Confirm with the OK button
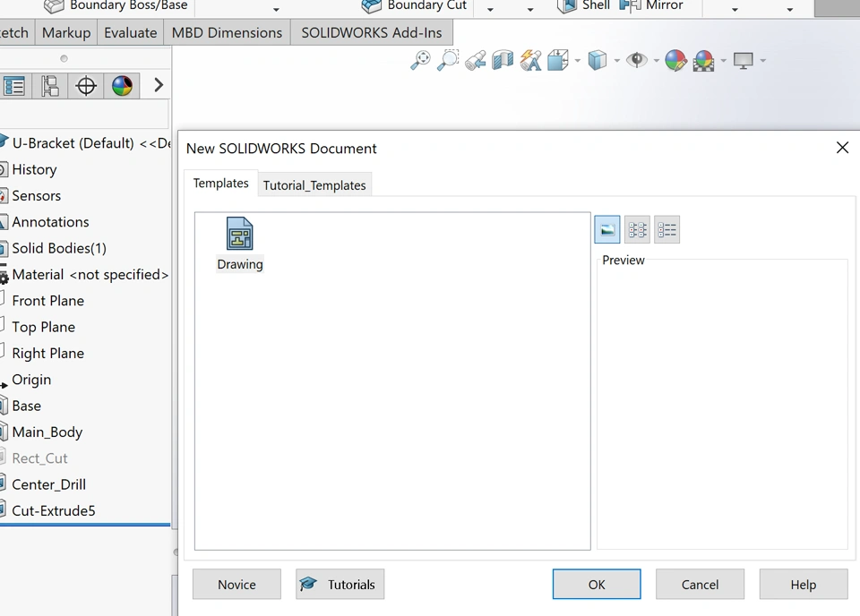Image resolution: width=860 pixels, height=616 pixels. click(597, 584)
